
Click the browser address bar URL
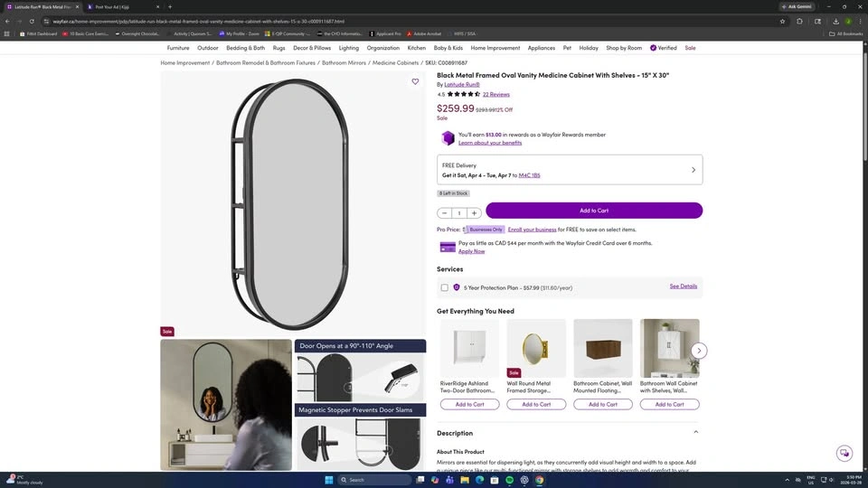199,21
